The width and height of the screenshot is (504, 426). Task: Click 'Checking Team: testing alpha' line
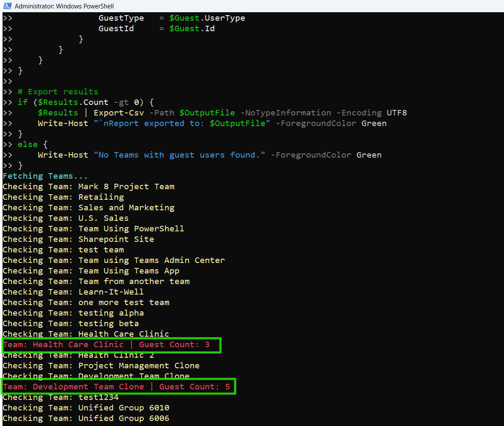point(73,313)
